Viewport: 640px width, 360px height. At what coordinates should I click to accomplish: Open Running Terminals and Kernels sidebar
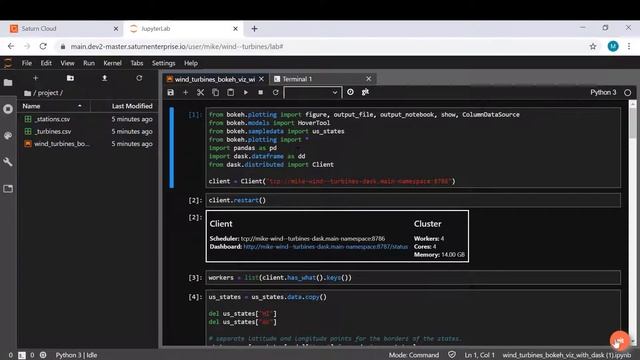8,109
